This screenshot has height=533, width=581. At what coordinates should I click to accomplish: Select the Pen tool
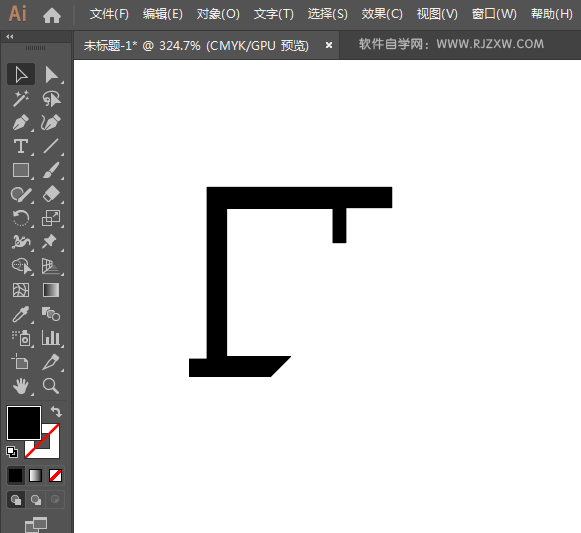[x=21, y=123]
